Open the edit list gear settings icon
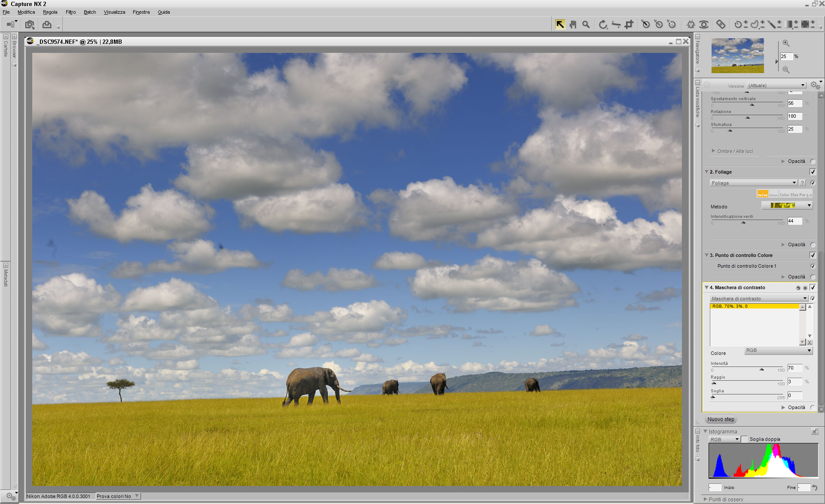825x504 pixels. 815,85
